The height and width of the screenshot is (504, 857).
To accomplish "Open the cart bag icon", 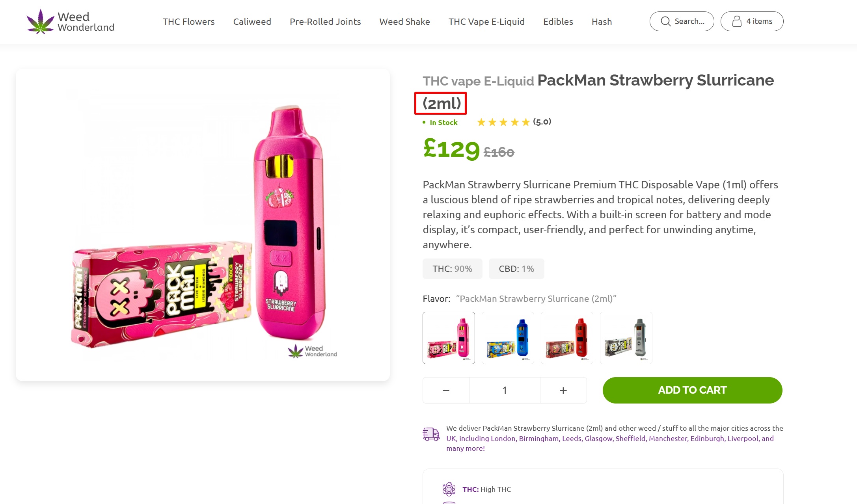I will 737,21.
